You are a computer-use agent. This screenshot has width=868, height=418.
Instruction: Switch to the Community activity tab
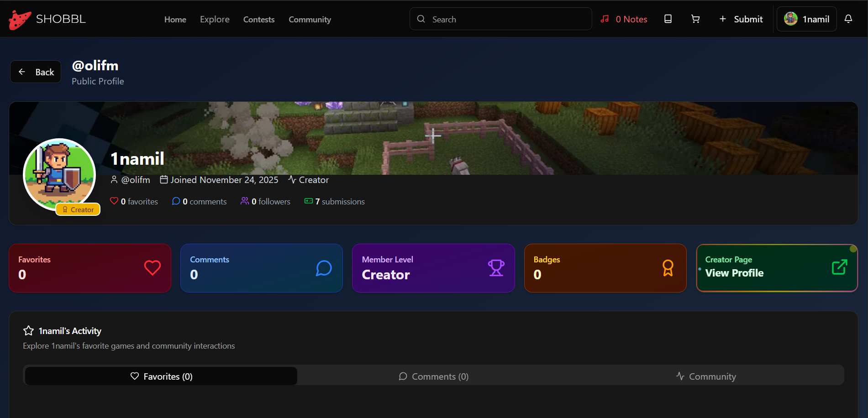706,376
